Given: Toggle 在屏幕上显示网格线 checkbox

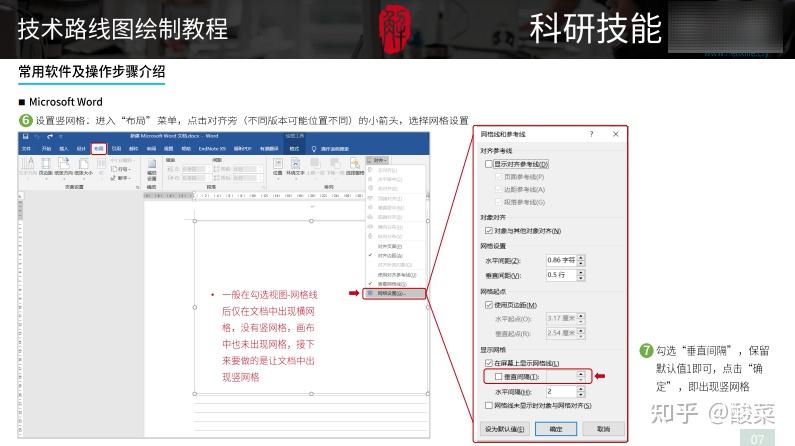Looking at the screenshot, I should coord(489,363).
